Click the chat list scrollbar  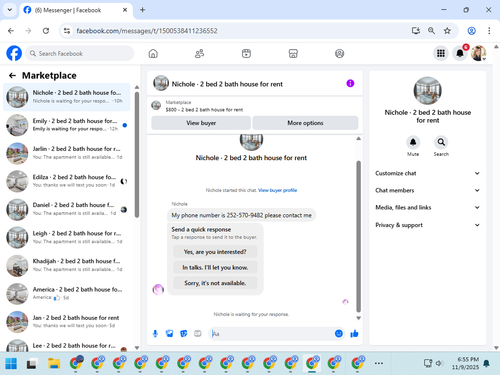pyautogui.click(x=137, y=155)
